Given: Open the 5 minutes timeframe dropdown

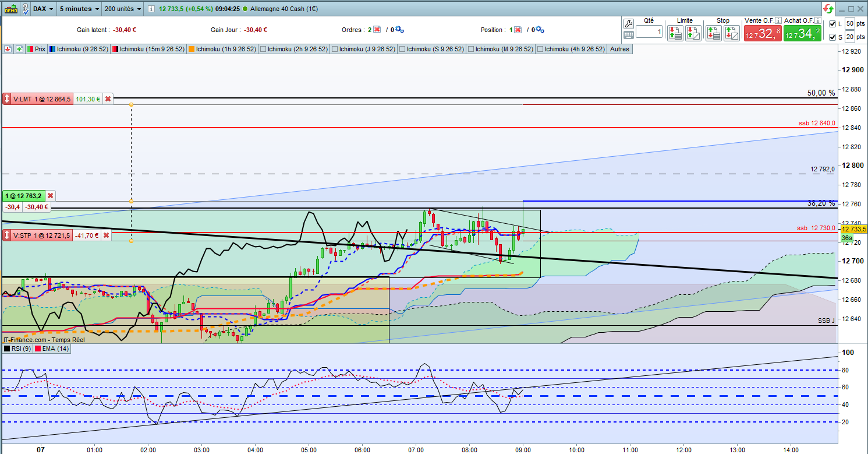Looking at the screenshot, I should coord(79,9).
